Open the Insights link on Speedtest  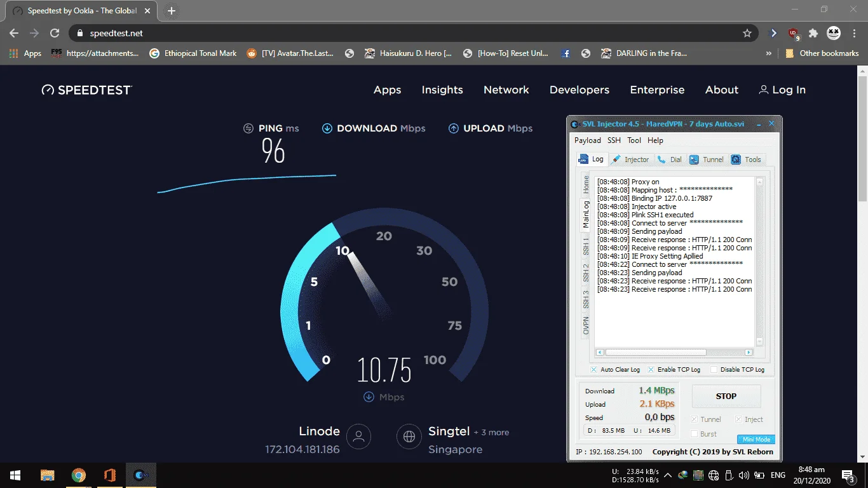pos(442,90)
